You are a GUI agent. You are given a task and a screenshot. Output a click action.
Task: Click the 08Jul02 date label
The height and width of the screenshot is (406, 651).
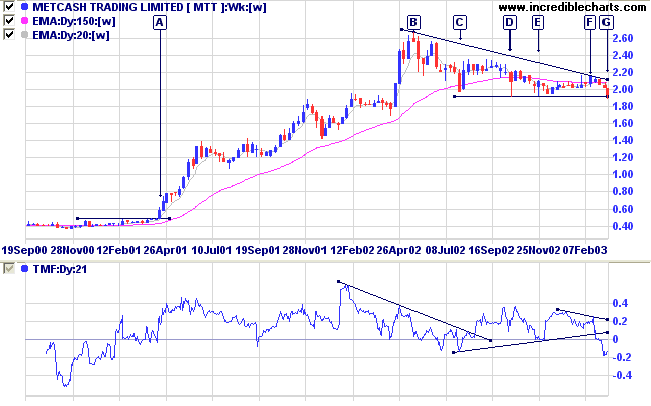[x=445, y=250]
